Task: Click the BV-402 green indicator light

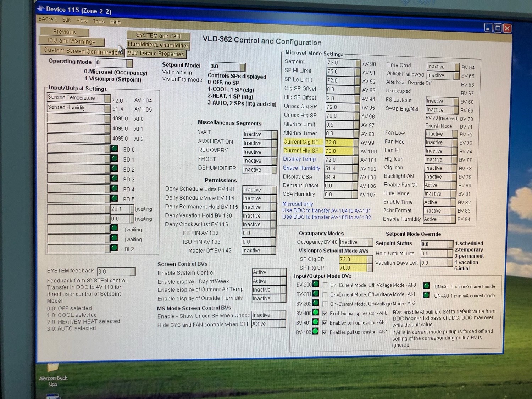Action: pyautogui.click(x=315, y=332)
